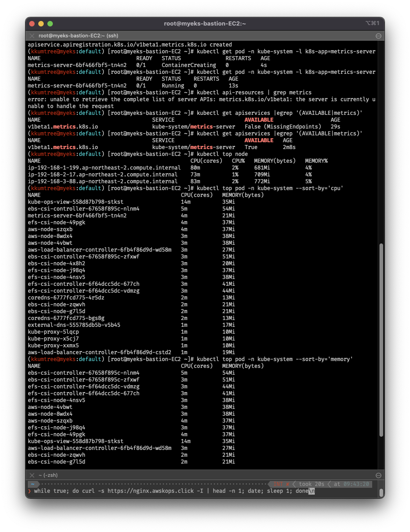Click the command ending in --sort-by='cpu'
Viewport: 410px width, 532px height.
click(x=270, y=188)
